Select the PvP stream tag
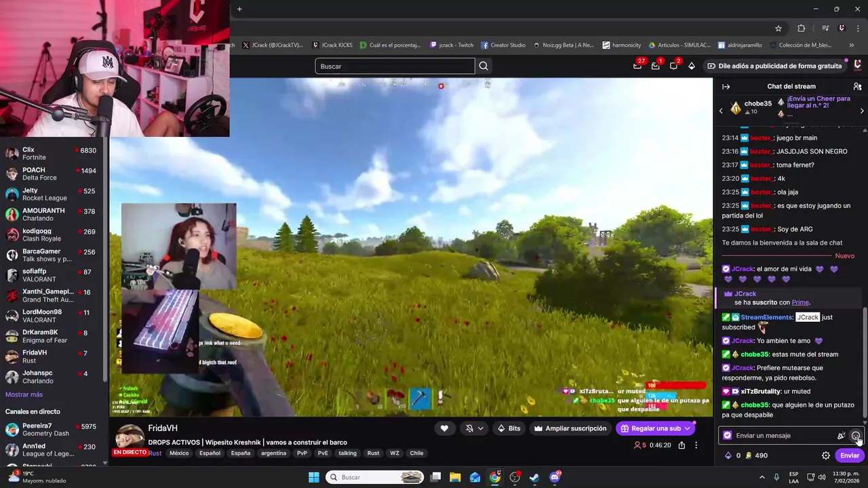 [x=302, y=453]
